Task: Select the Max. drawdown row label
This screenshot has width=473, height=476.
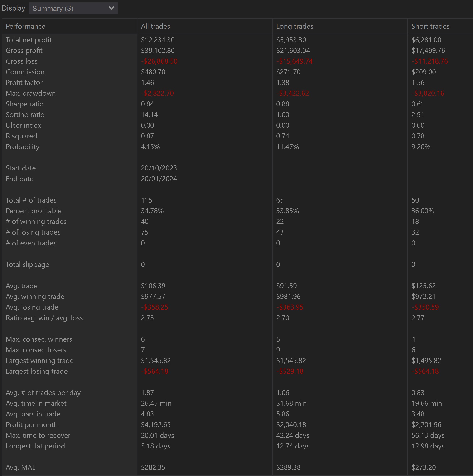Action: coord(31,93)
